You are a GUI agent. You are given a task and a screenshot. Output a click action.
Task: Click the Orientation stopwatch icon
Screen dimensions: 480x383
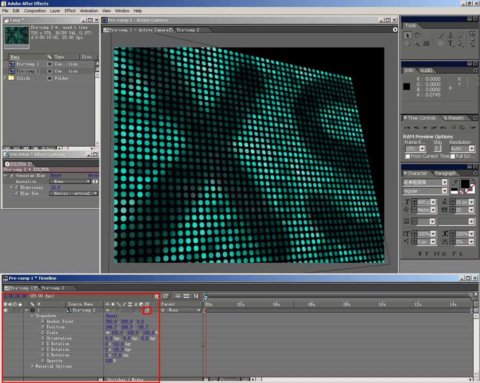[43, 338]
